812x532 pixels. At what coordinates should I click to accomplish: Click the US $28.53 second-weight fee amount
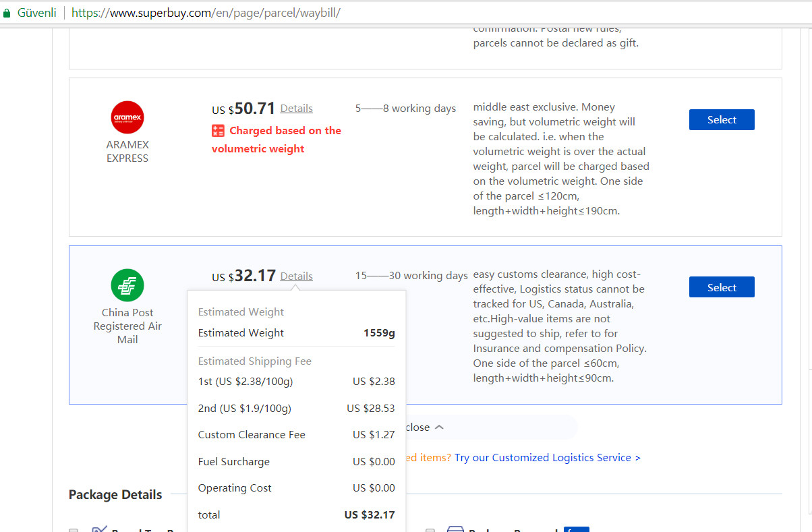(x=371, y=408)
